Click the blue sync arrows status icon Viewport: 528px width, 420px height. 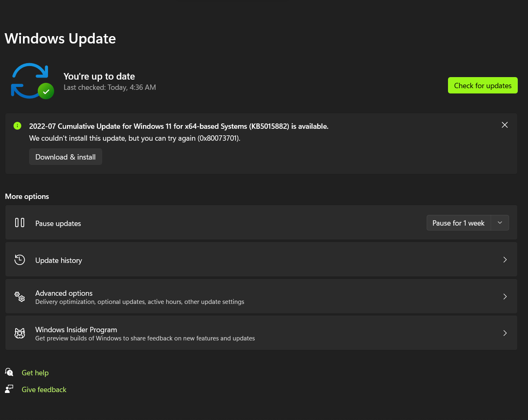tap(32, 81)
